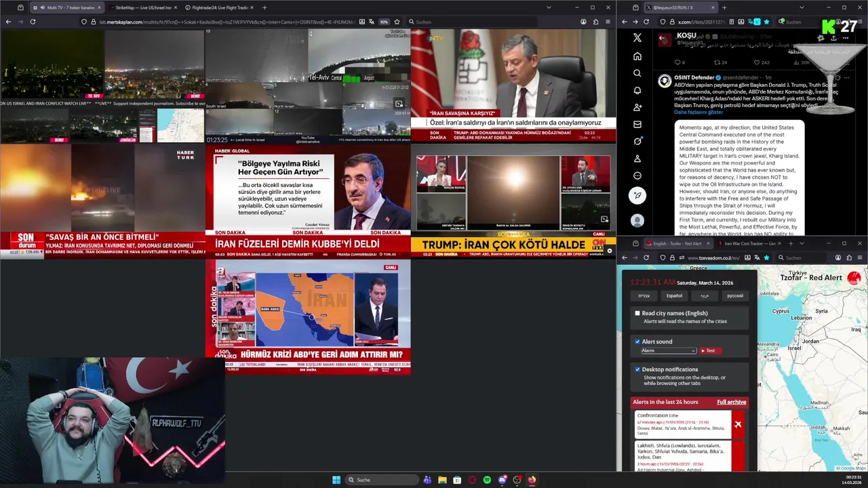Viewport: 868px width, 488px height.
Task: Open Firefox menu in Tzofar window
Action: click(x=860, y=258)
